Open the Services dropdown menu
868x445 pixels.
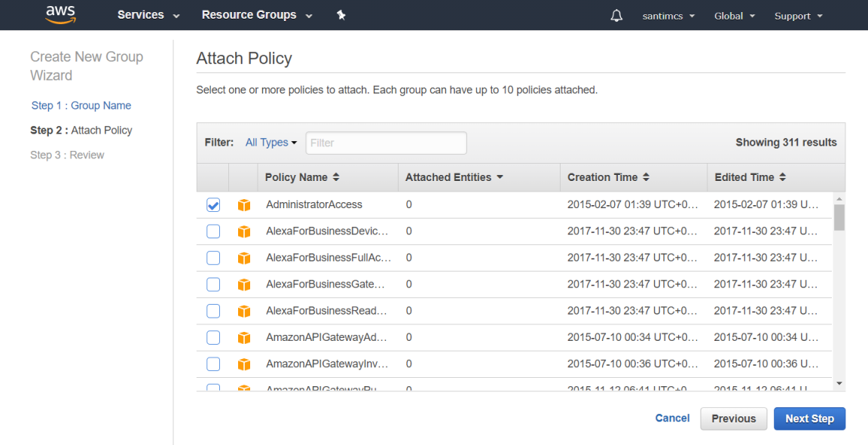point(148,15)
